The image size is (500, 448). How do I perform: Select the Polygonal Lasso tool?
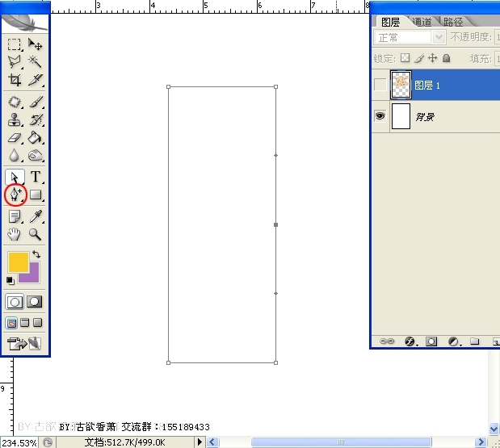(14, 62)
